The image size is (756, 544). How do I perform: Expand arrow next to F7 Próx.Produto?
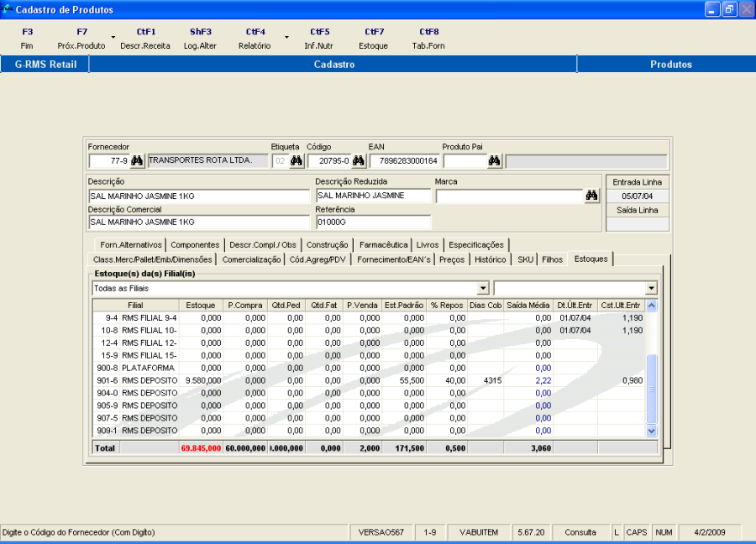click(113, 39)
